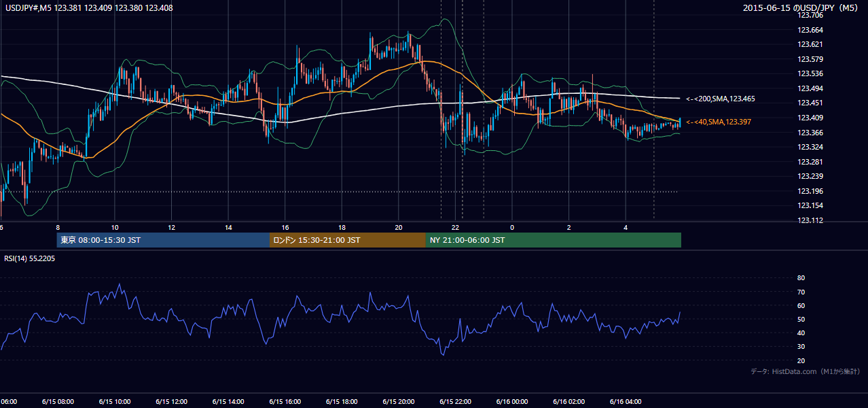The image size is (868, 408).
Task: Click bottom time label 6/15 20:00
Action: (x=399, y=402)
